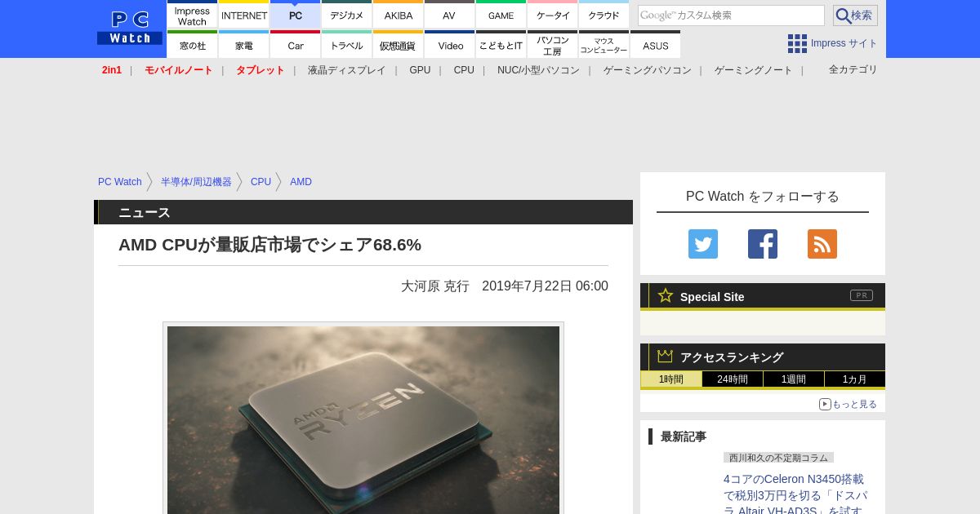Select the PC tab in header
The height and width of the screenshot is (514, 980).
296,15
